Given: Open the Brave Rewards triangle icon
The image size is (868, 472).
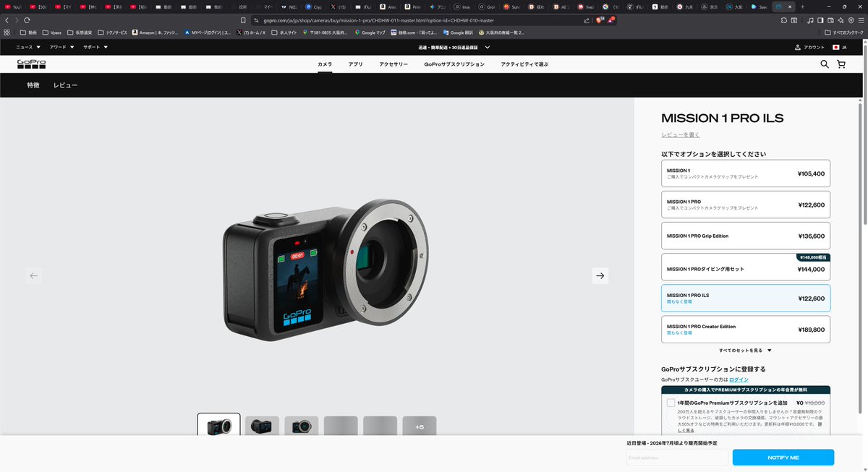Looking at the screenshot, I should 611,20.
